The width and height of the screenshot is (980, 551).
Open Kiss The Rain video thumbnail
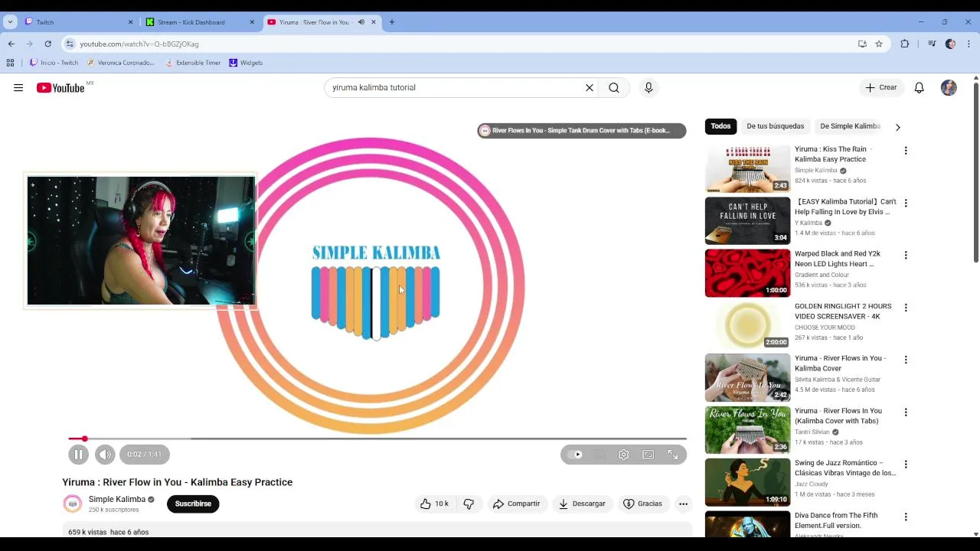tap(747, 168)
